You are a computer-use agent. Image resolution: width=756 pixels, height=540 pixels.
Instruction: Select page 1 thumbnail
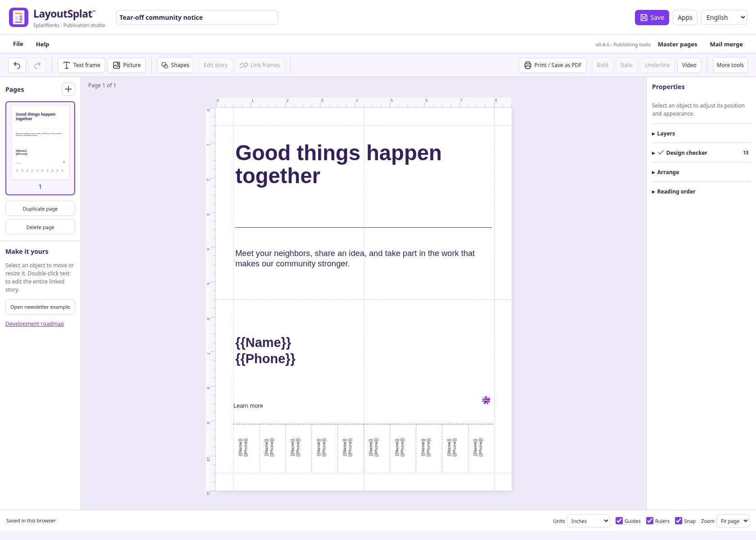tap(40, 148)
